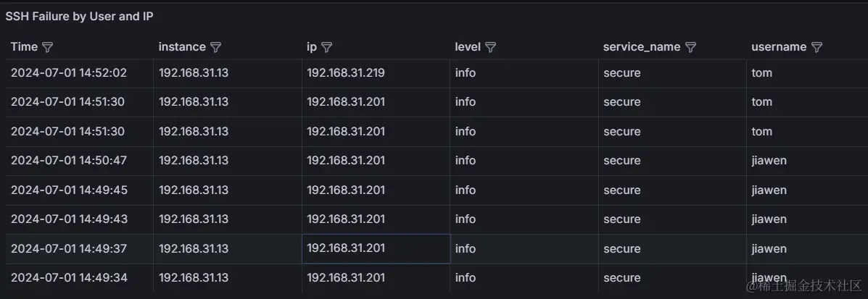Click the info level cell at 14:49:43

[x=466, y=219]
